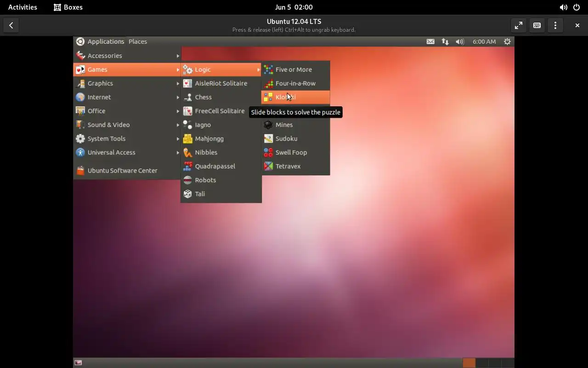588x368 pixels.
Task: Click the show desktop icon in bottom panel
Action: (x=78, y=362)
